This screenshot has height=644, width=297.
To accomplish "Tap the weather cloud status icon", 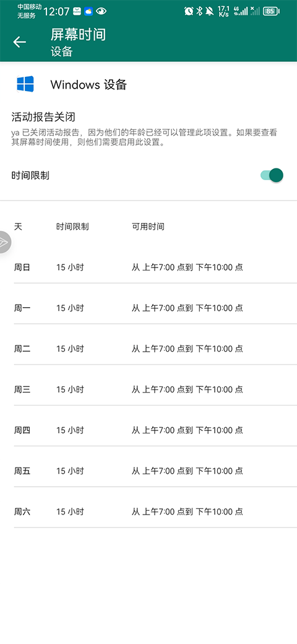I will click(88, 11).
